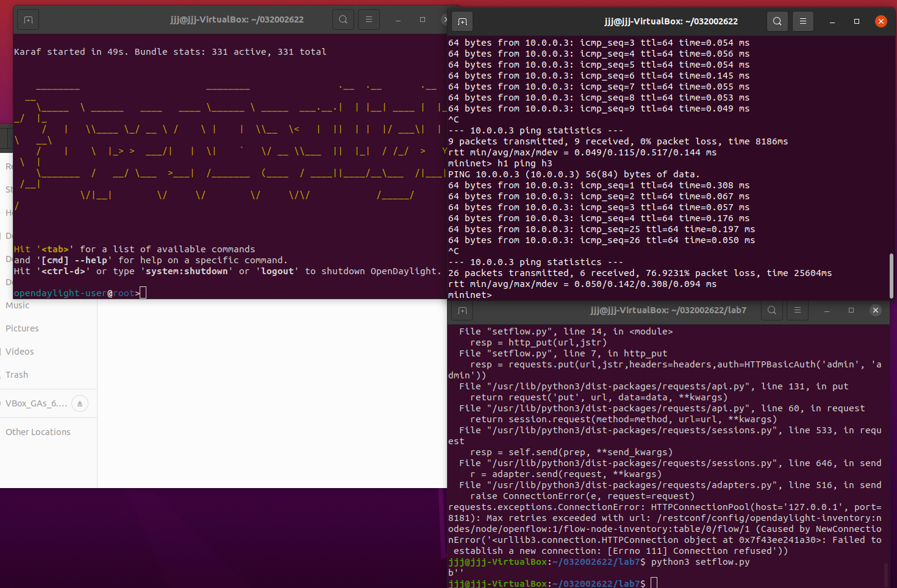Click 'resp = self.send(prep, **send_kwargs)' line
The height and width of the screenshot is (588, 897).
pyautogui.click(x=571, y=452)
